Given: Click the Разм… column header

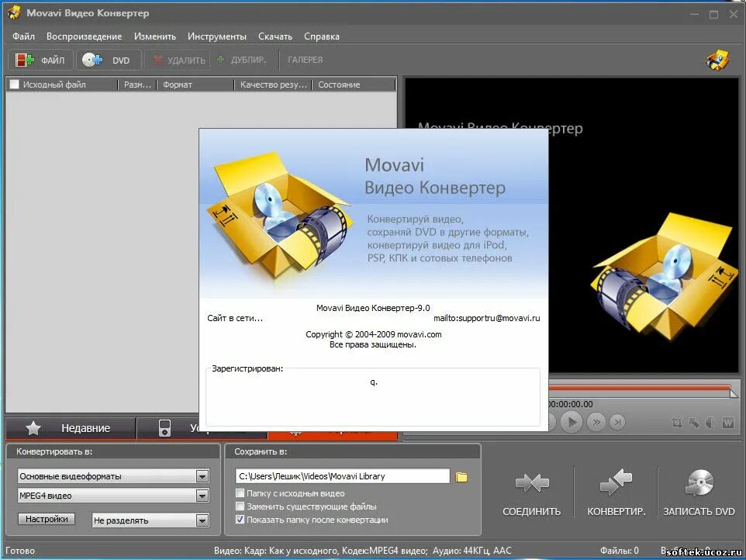Looking at the screenshot, I should [137, 85].
